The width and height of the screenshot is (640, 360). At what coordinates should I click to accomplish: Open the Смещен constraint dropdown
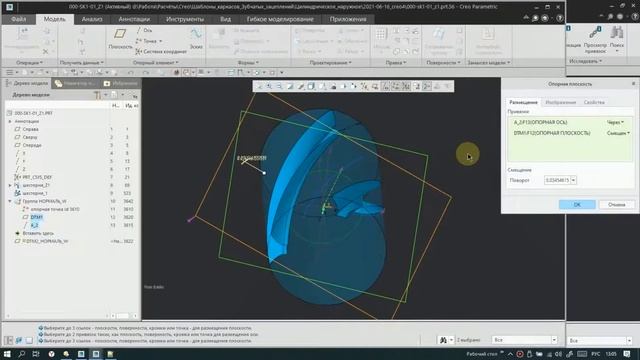pos(618,133)
